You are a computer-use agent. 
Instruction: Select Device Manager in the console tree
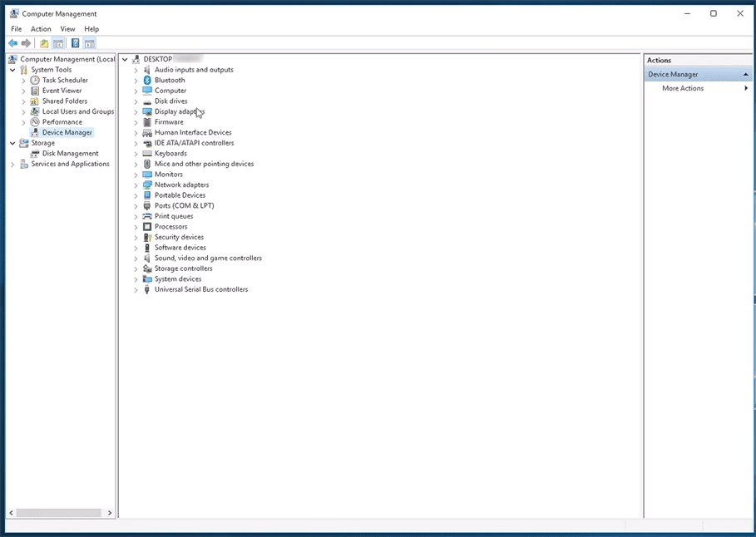(67, 132)
